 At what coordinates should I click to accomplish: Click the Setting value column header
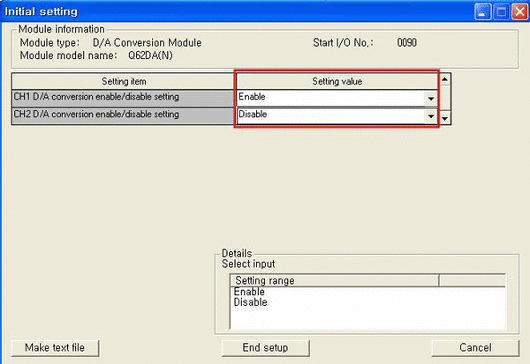[337, 81]
